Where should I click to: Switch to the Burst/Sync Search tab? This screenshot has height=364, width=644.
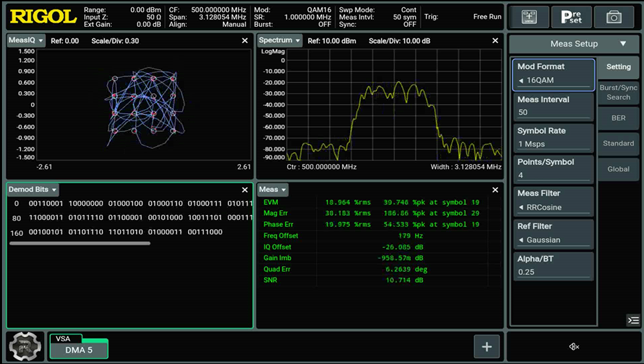(x=618, y=93)
